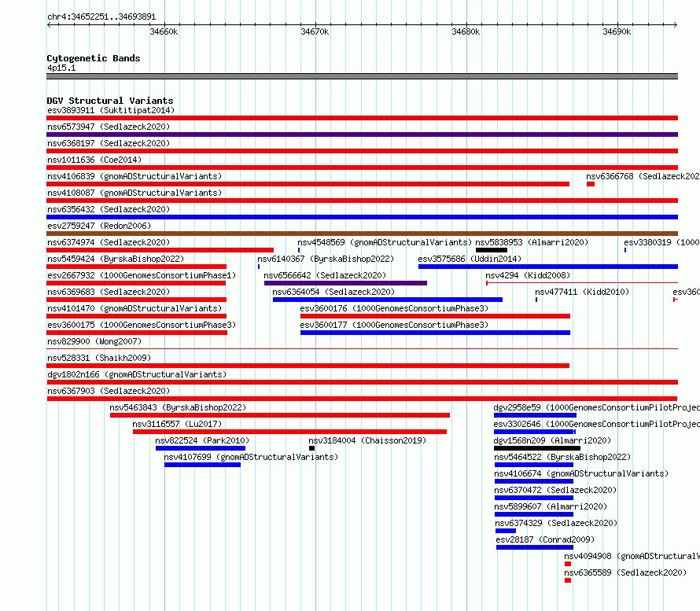Click the black nsv3184004 (Chaisson2019) marker

(311, 448)
